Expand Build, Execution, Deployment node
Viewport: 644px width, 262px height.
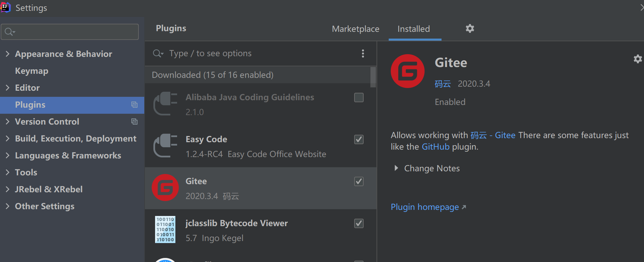(x=7, y=138)
